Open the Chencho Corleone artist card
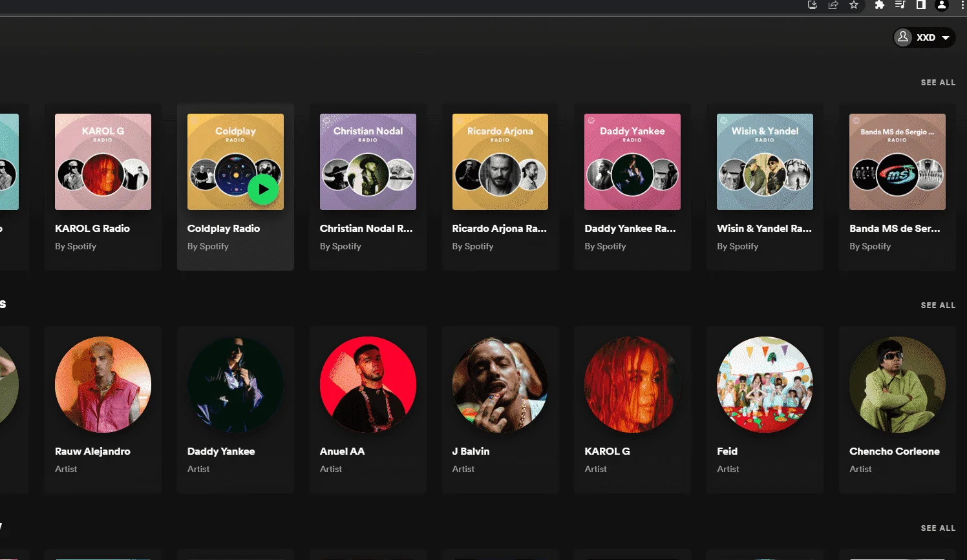 coord(897,410)
